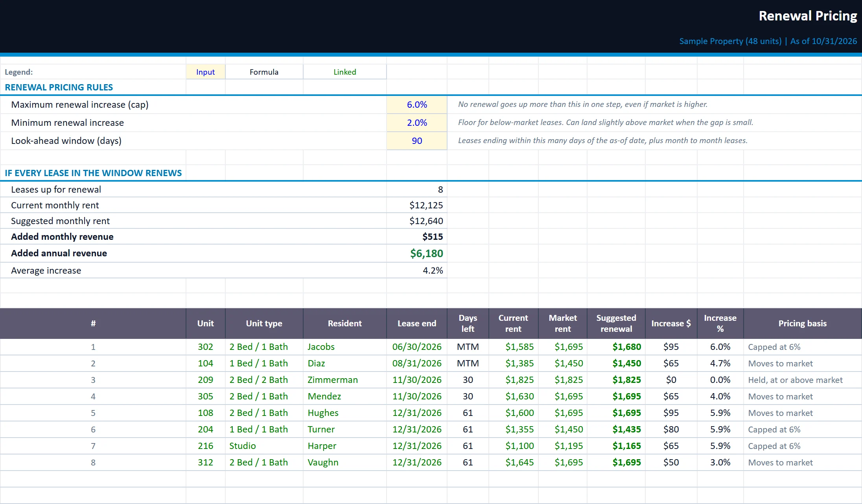862x504 pixels.
Task: Click the Sample Property as-of date subtitle
Action: 768,41
